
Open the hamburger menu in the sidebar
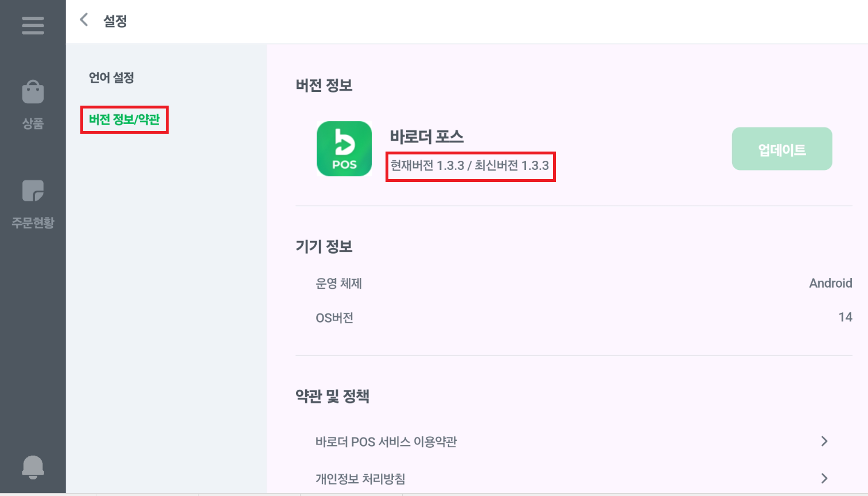pos(33,25)
